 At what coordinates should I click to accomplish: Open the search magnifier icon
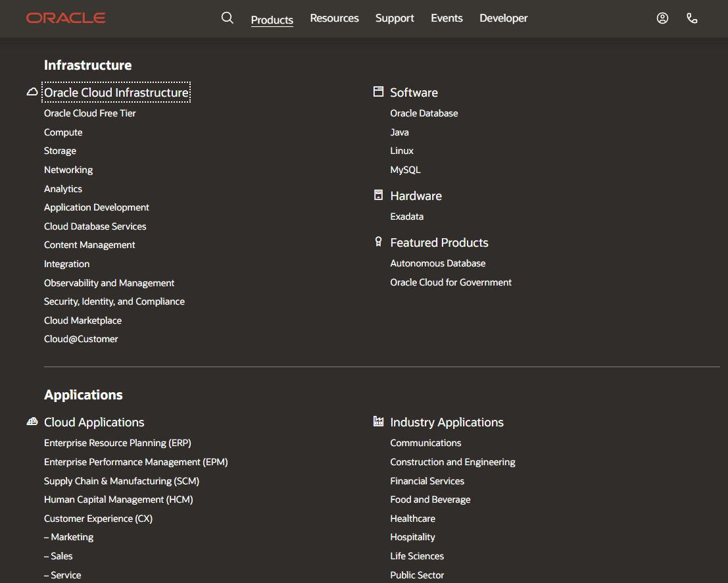tap(227, 18)
